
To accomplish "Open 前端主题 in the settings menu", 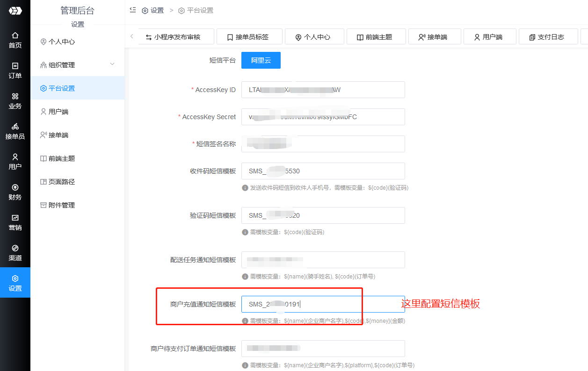I will pyautogui.click(x=78, y=158).
